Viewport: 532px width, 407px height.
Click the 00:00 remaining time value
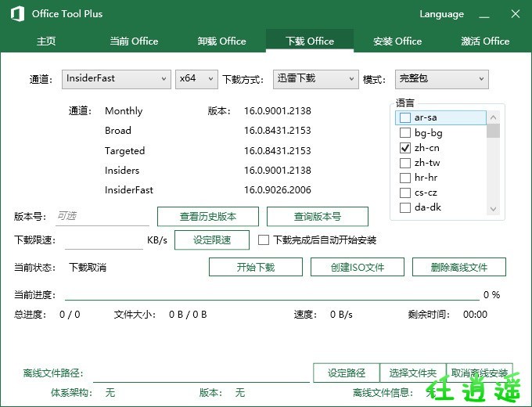click(475, 315)
